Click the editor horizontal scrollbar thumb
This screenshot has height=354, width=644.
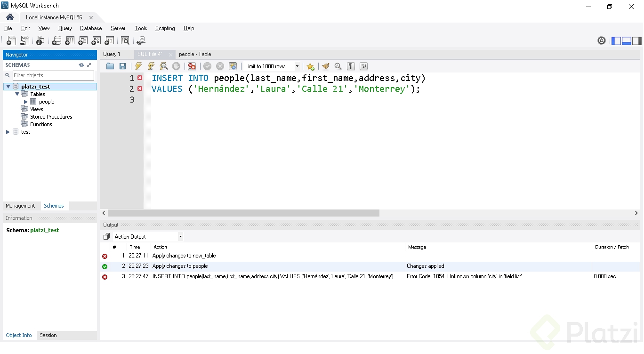coord(243,213)
